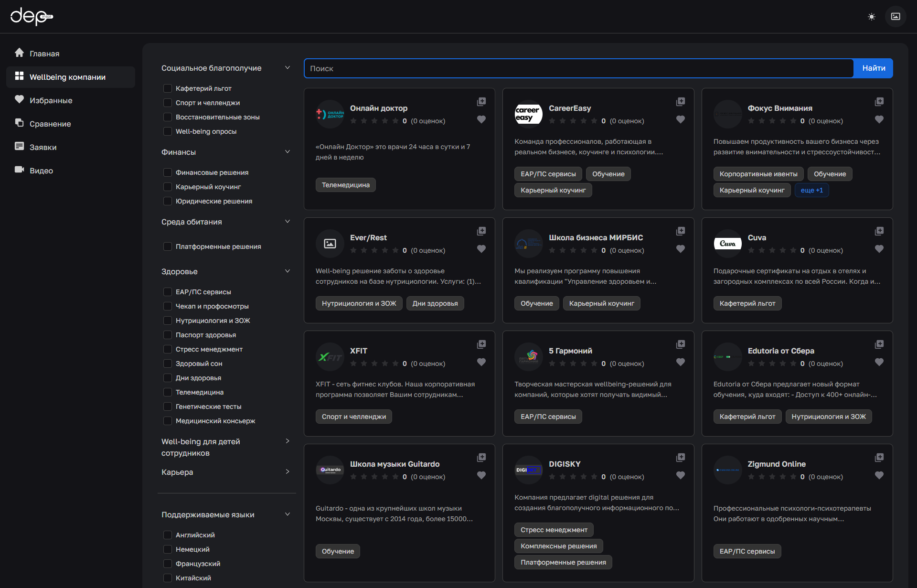Collapse the Финансы filter section

coord(288,152)
